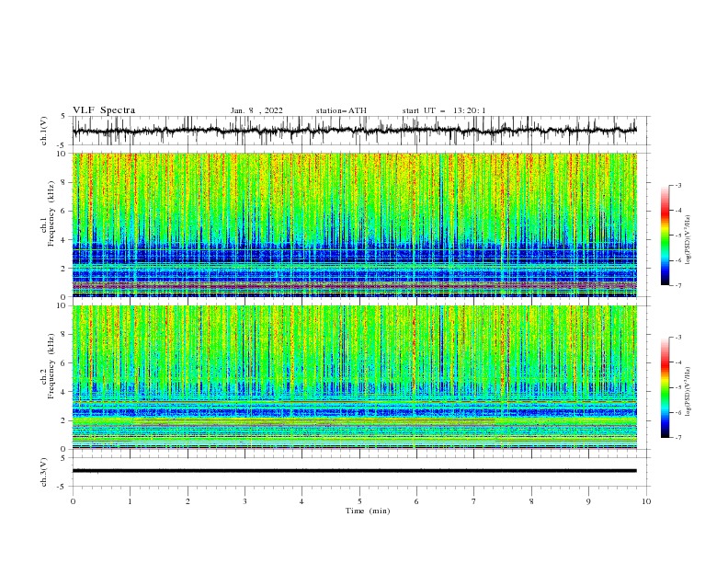Viewport: 728px width, 563px height.
Task: Click the "10" tick on the time axis
Action: [646, 501]
